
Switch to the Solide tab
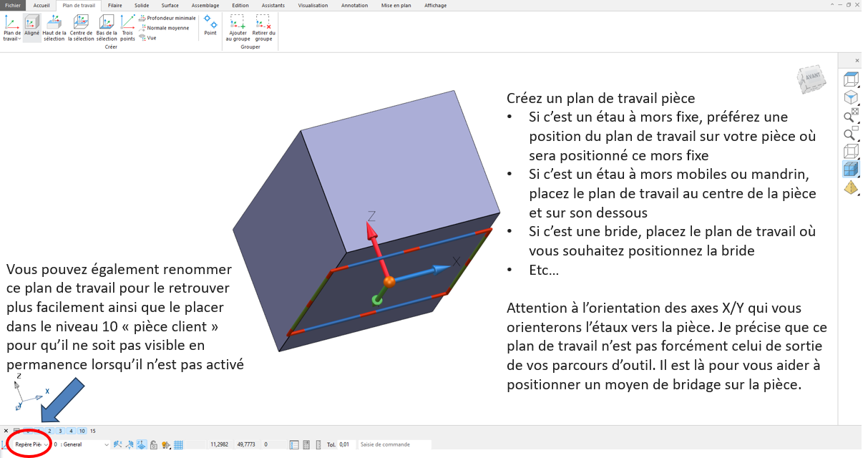pos(142,5)
